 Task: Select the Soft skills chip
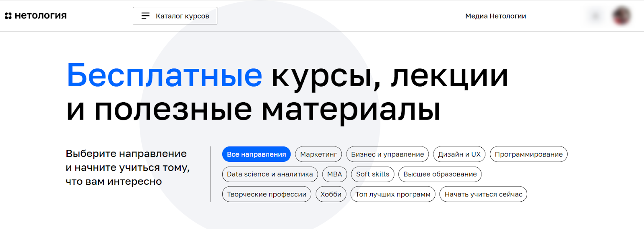(x=373, y=174)
